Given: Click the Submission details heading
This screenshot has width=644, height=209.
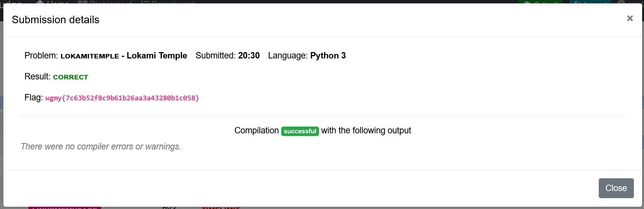Looking at the screenshot, I should tap(56, 20).
